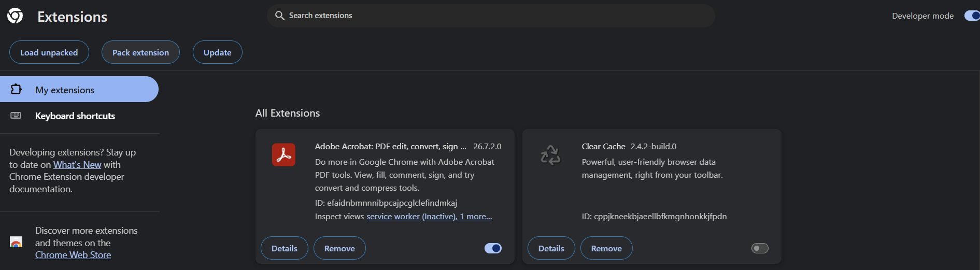Viewport: 980px width, 270px height.
Task: Open the Keyboard shortcuts section
Action: click(79, 116)
